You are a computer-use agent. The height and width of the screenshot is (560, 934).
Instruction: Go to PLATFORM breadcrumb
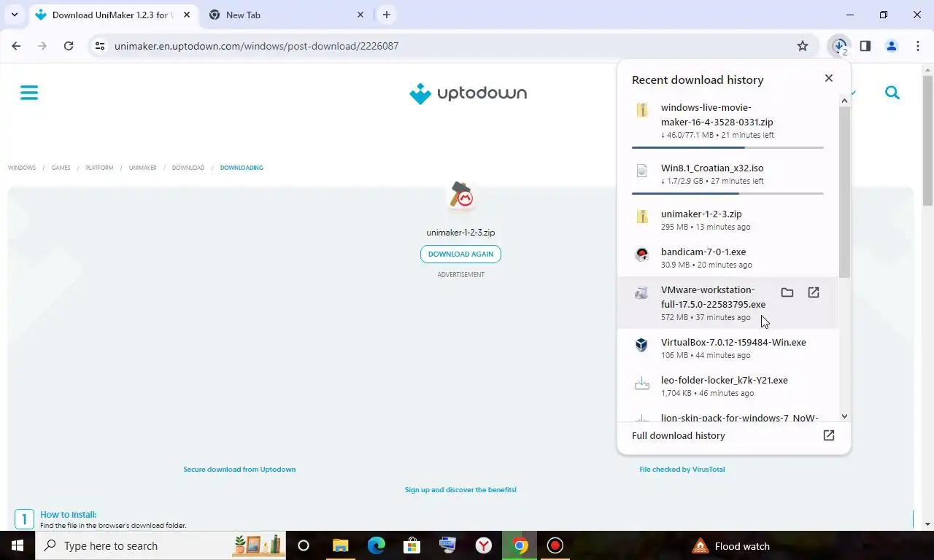point(99,168)
